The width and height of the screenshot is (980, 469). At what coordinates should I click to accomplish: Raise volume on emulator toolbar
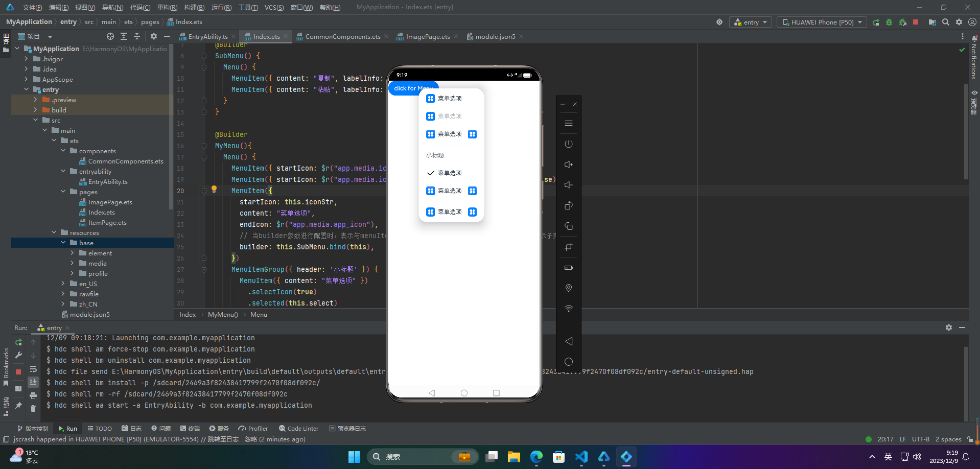click(x=569, y=165)
